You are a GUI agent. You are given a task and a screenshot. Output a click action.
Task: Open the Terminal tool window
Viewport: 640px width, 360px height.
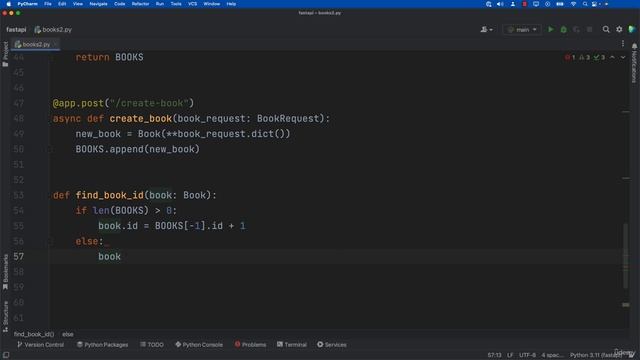[x=292, y=345]
